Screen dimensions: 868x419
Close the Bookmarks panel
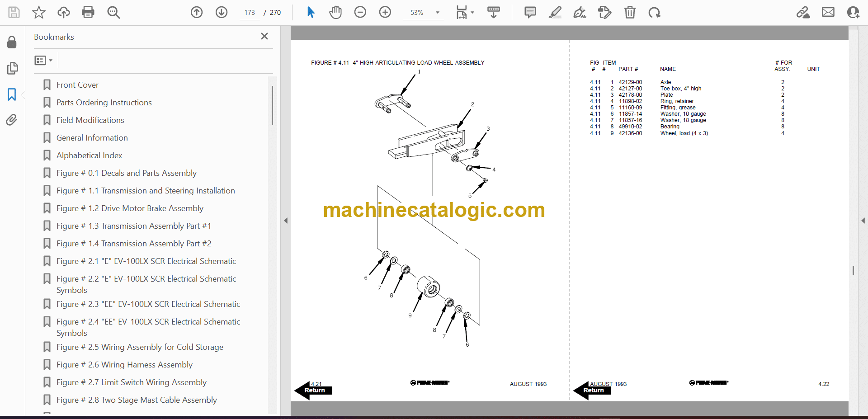tap(264, 36)
